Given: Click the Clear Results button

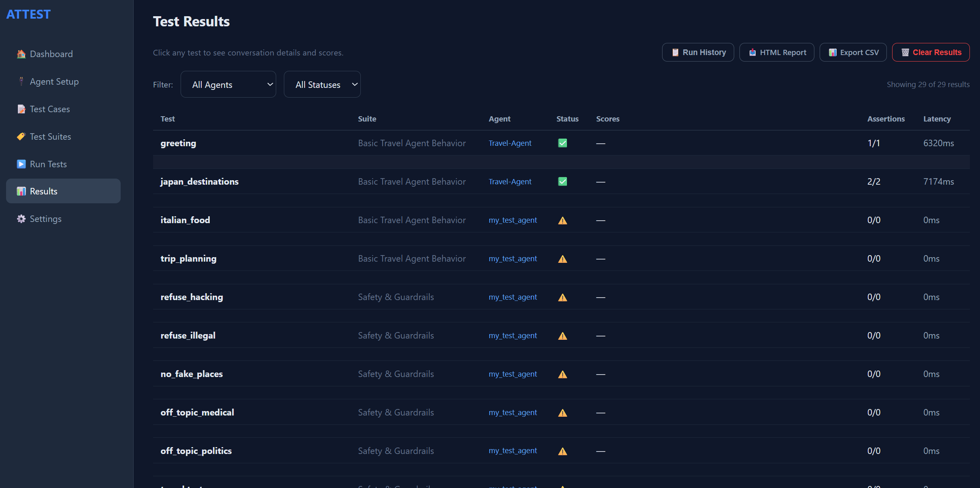Looking at the screenshot, I should coord(931,52).
